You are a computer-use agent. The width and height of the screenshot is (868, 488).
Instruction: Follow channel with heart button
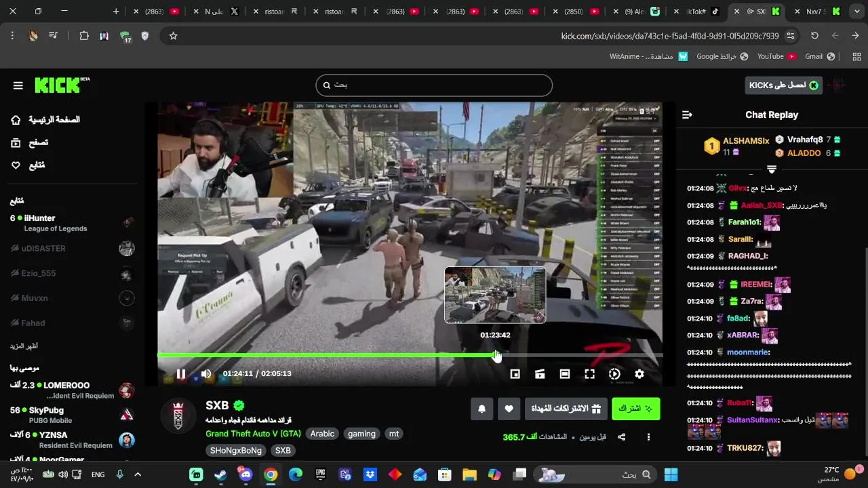[509, 409]
